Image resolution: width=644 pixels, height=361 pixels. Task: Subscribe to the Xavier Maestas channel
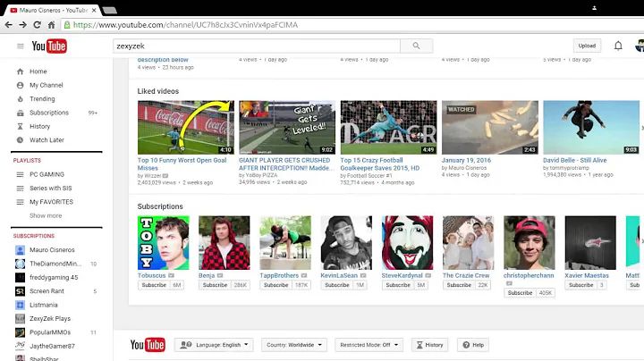click(580, 285)
